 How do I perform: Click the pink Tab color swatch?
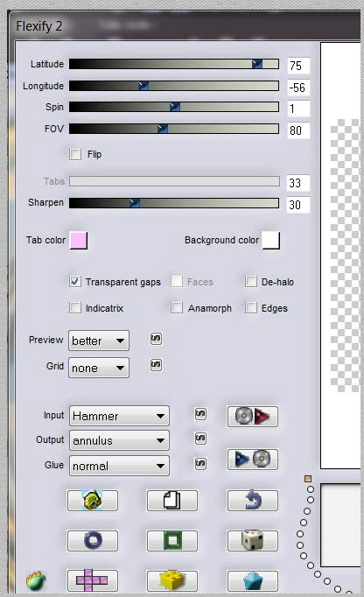pyautogui.click(x=79, y=240)
